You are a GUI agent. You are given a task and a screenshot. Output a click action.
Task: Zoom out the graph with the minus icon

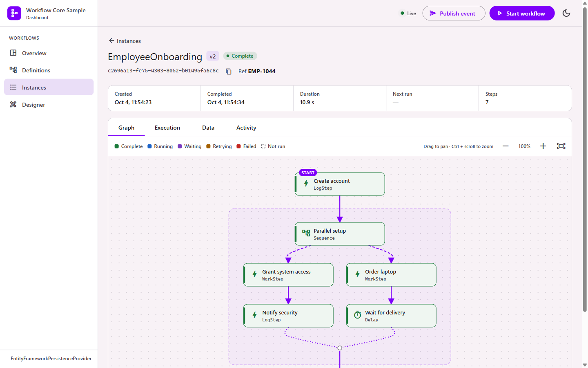click(506, 146)
